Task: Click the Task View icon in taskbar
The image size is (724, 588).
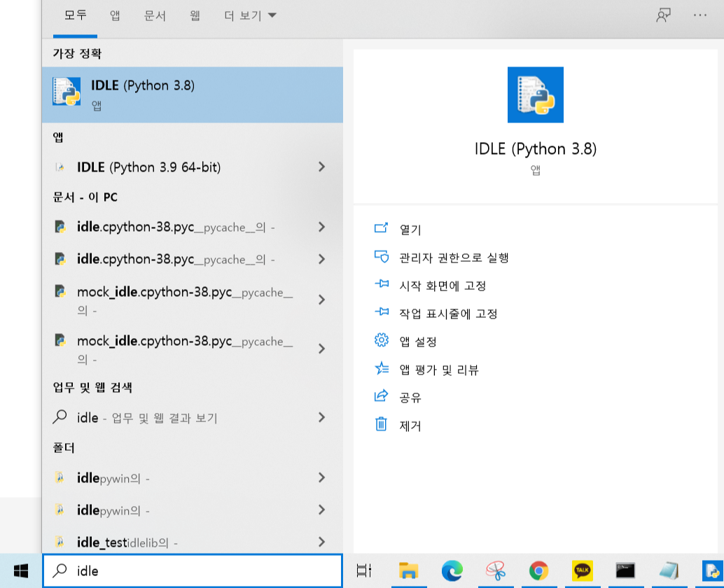Action: click(x=364, y=571)
